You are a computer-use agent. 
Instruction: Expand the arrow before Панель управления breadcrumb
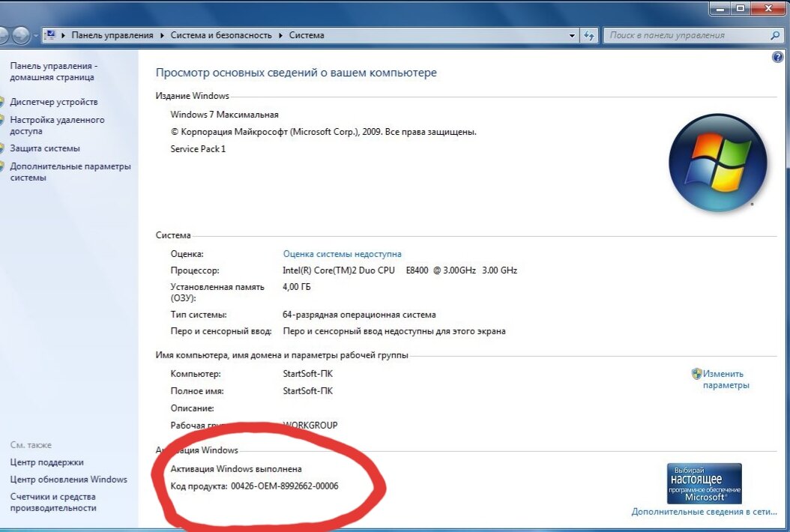point(64,35)
